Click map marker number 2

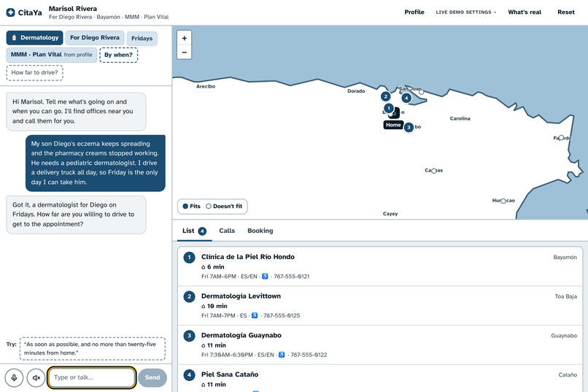385,97
